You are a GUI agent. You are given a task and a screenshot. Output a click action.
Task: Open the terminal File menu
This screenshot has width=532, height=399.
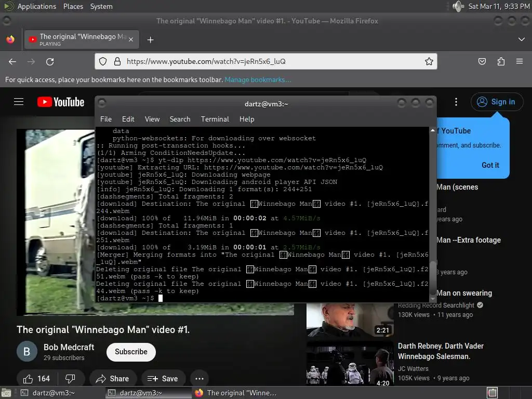coord(106,119)
